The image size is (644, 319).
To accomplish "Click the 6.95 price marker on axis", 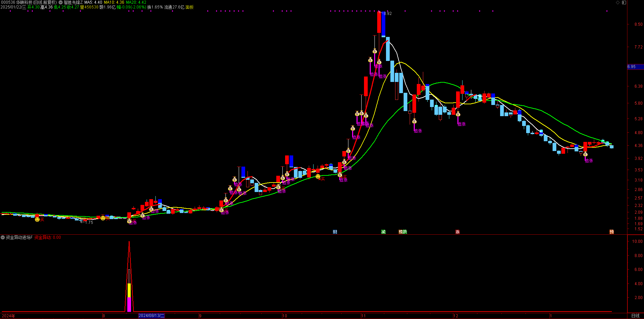I will pyautogui.click(x=636, y=67).
